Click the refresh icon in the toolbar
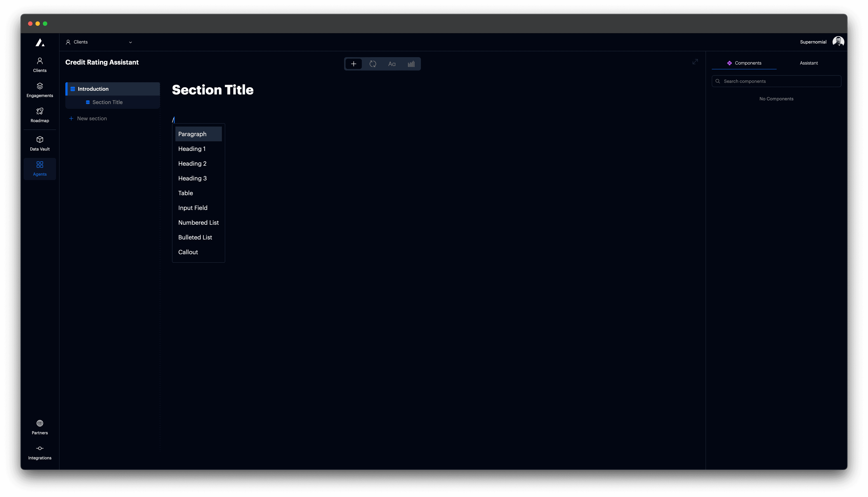 (x=373, y=63)
